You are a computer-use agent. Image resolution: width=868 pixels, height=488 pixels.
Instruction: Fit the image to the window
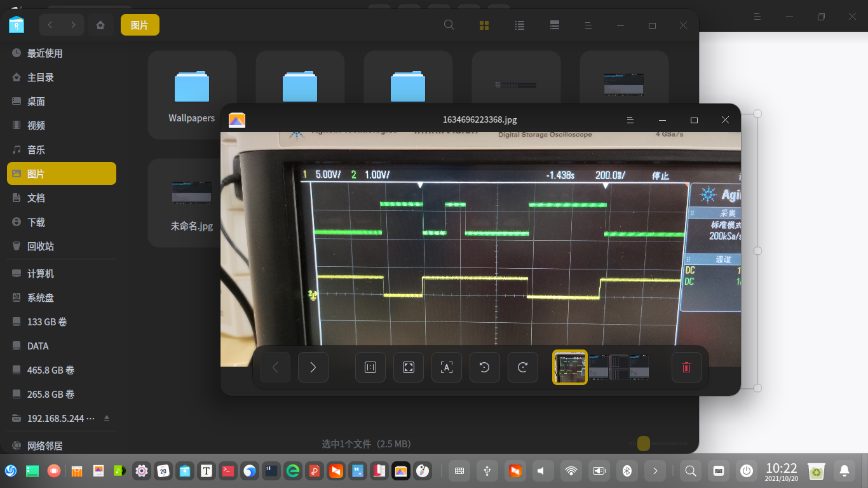pyautogui.click(x=409, y=367)
